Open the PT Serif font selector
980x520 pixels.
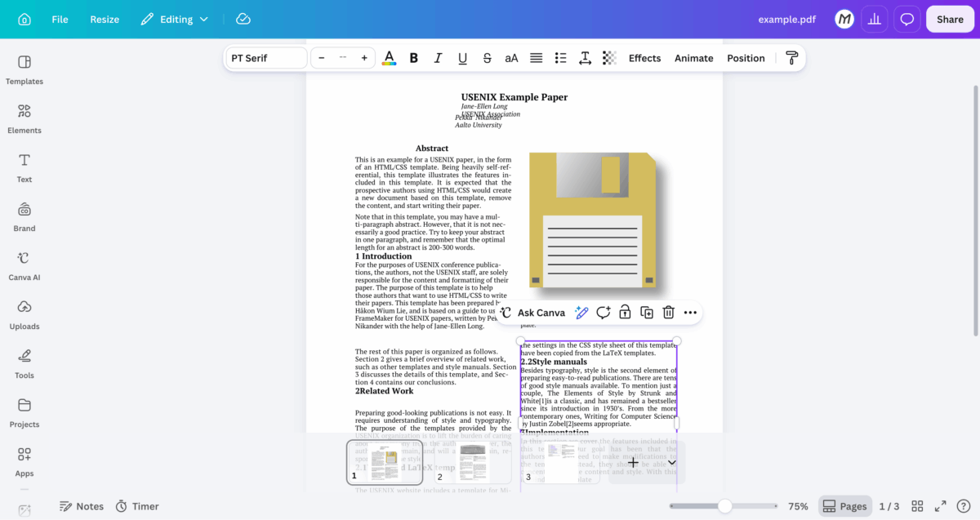[x=266, y=58]
